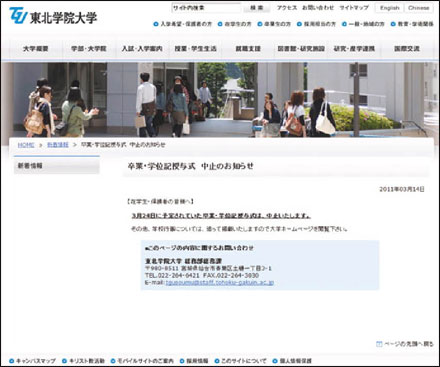The height and width of the screenshot is (367, 440).
Task: Switch site language to English
Action: click(x=389, y=8)
